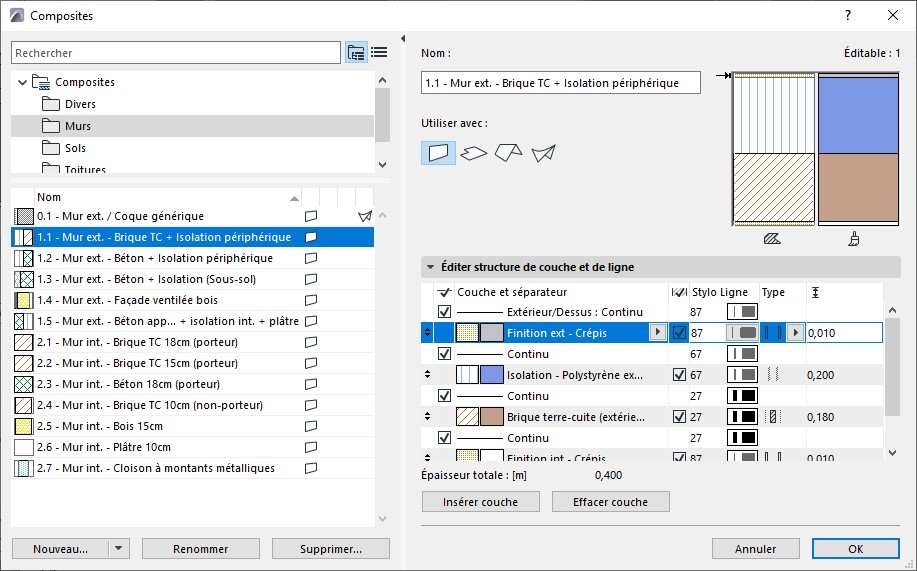Toggle end-line checkbox for Isolation - Polystyrène
917x571 pixels.
pos(679,375)
